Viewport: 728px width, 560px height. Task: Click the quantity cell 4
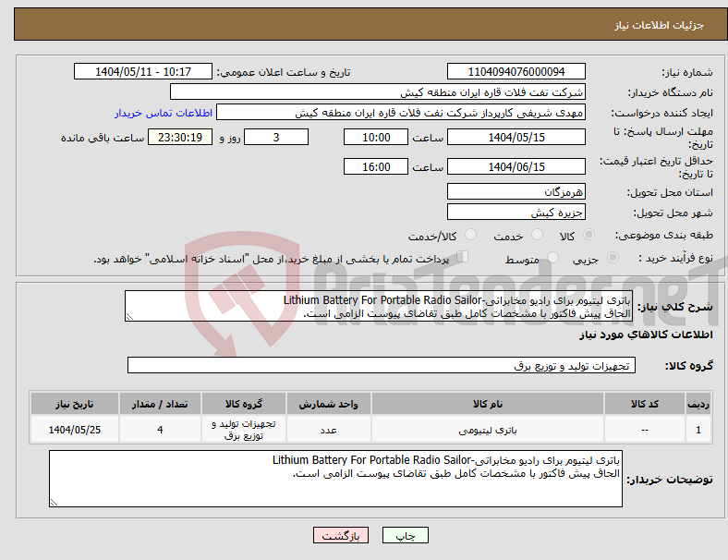pyautogui.click(x=160, y=430)
